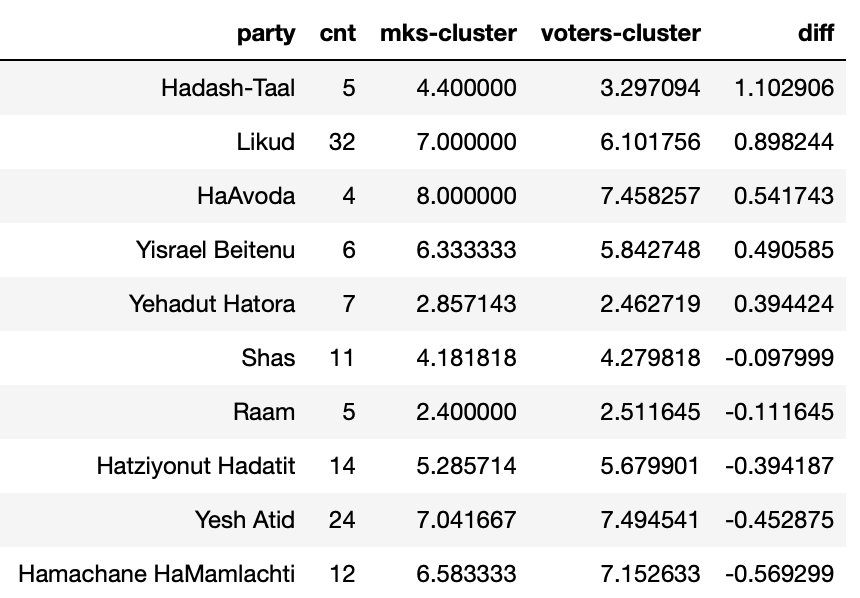Click the party column header
The width and height of the screenshot is (860, 598).
point(266,34)
